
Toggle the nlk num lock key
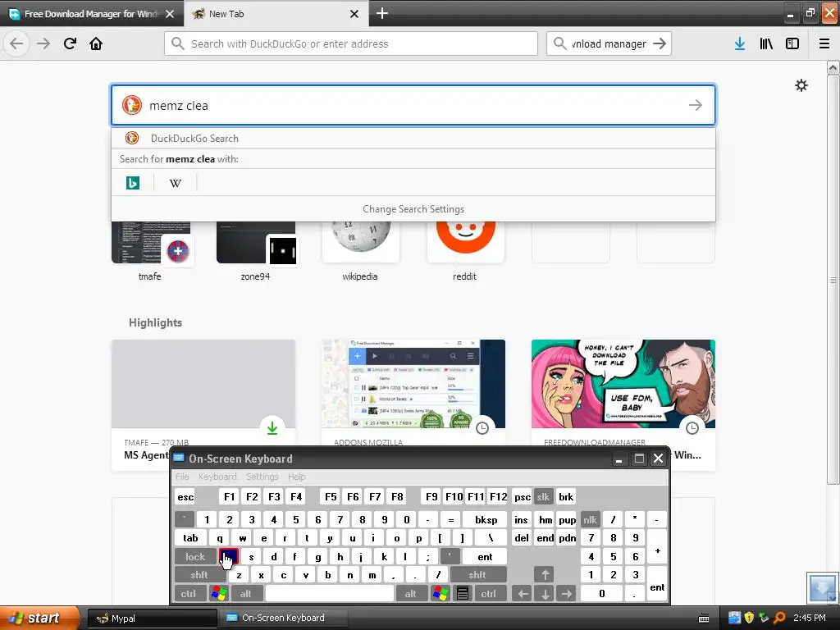590,519
